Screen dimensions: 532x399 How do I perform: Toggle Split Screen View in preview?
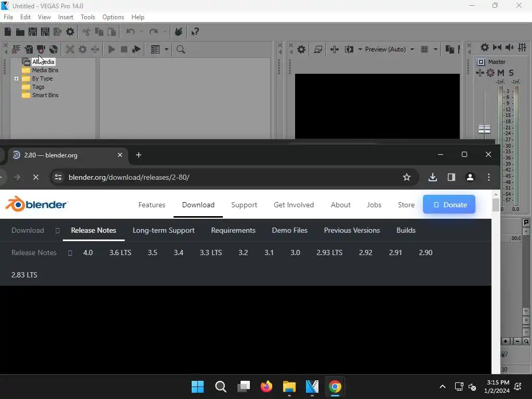(349, 49)
